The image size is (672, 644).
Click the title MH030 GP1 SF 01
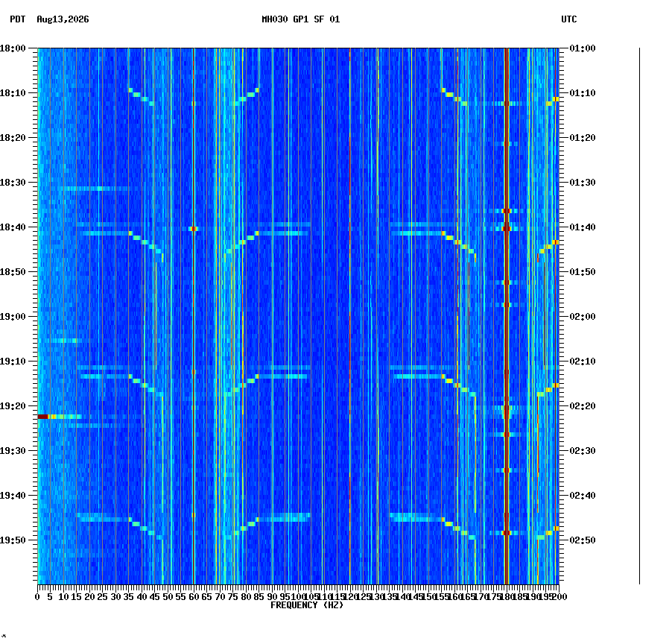click(x=300, y=19)
